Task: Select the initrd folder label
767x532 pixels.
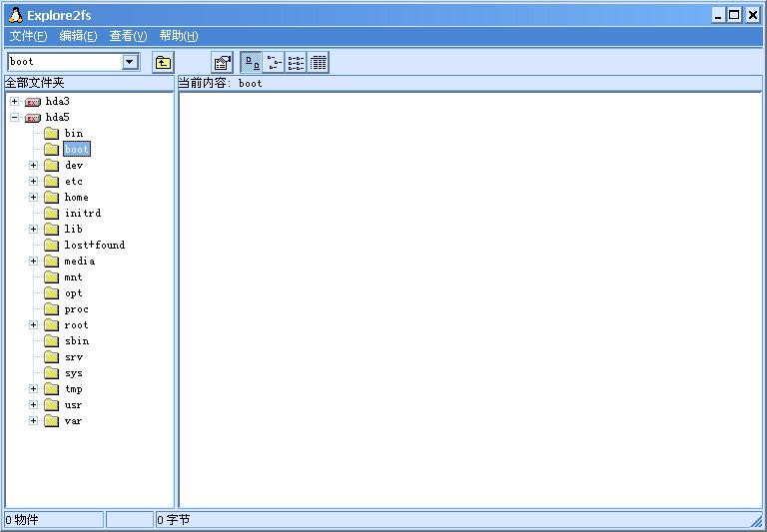Action: tap(83, 214)
